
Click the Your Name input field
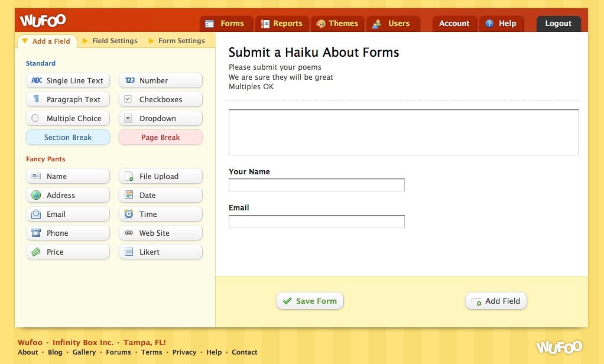[x=316, y=185]
